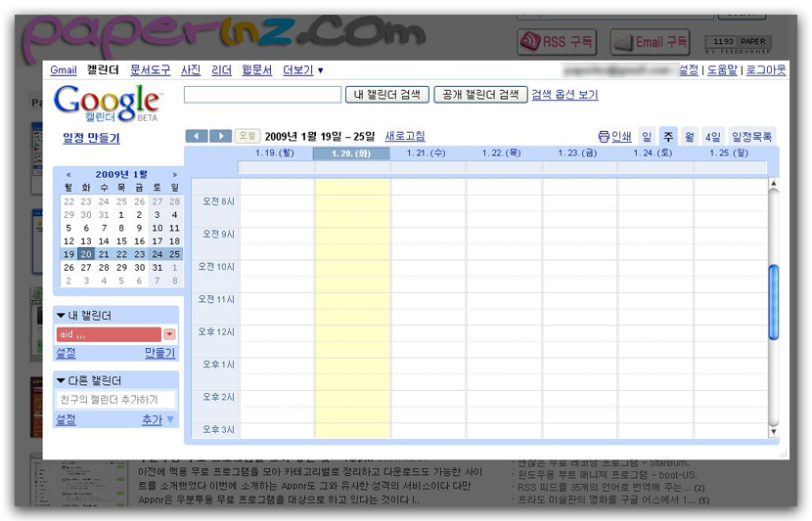Select day 15 in mini calendar
The height and width of the screenshot is (521, 812).
tap(121, 241)
